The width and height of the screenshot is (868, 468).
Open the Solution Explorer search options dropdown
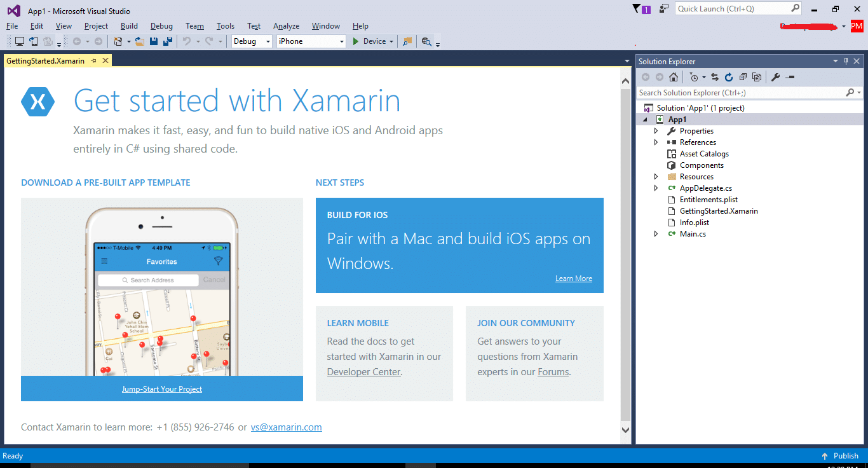pyautogui.click(x=859, y=93)
